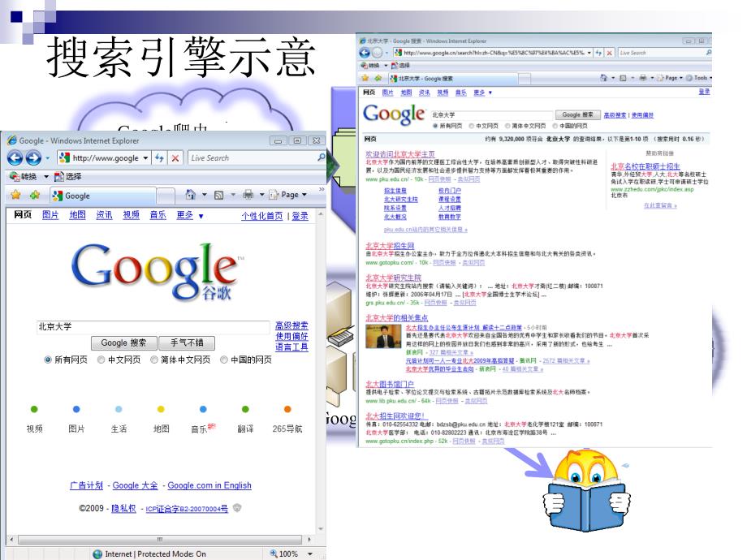This screenshot has height=560, width=747.
Task: Click the Refresh icon in the results window
Action: click(598, 53)
